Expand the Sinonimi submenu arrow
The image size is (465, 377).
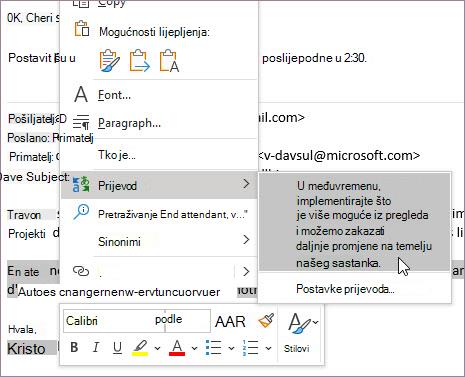(246, 239)
